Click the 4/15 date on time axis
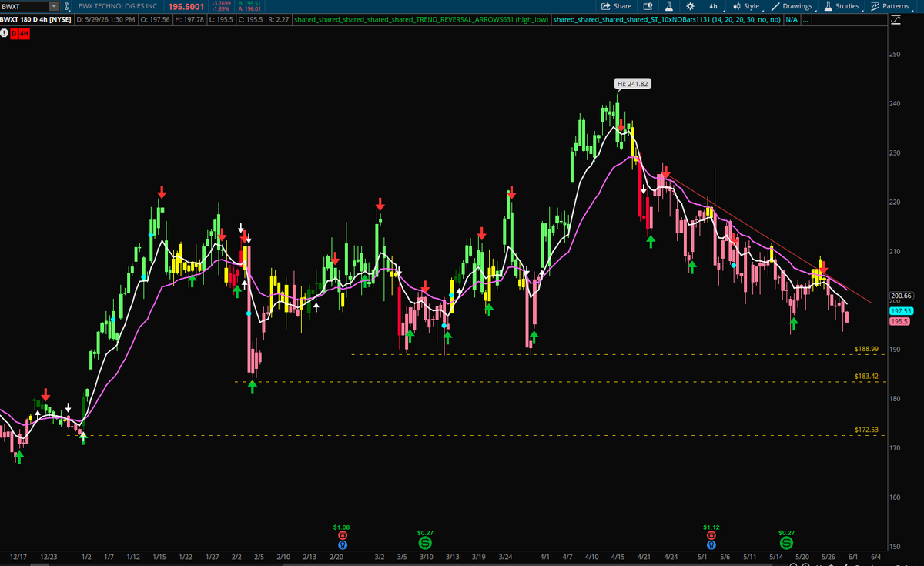 click(x=619, y=556)
